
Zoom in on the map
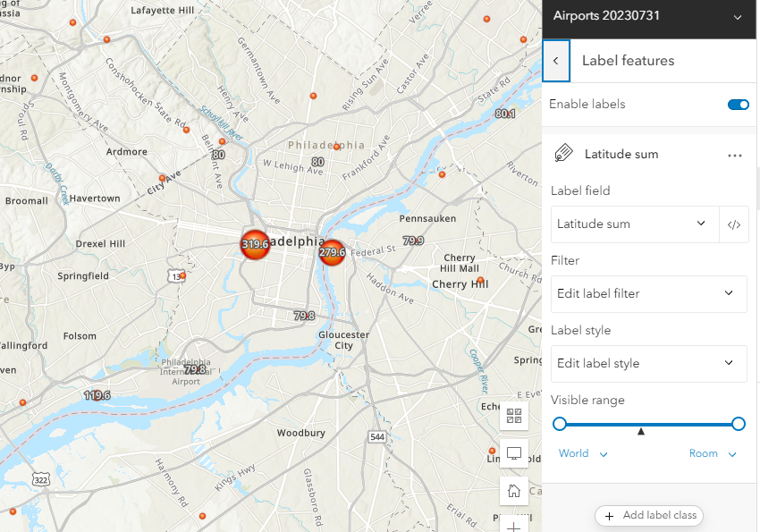[514, 525]
